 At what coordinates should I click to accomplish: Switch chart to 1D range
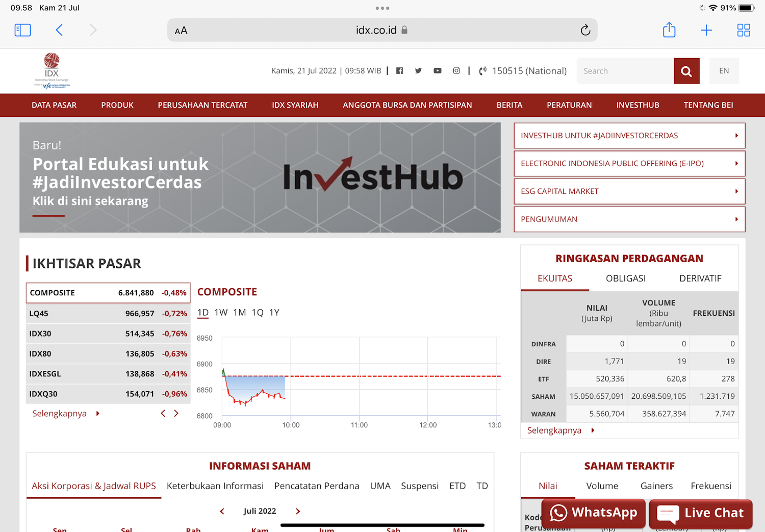(x=203, y=313)
